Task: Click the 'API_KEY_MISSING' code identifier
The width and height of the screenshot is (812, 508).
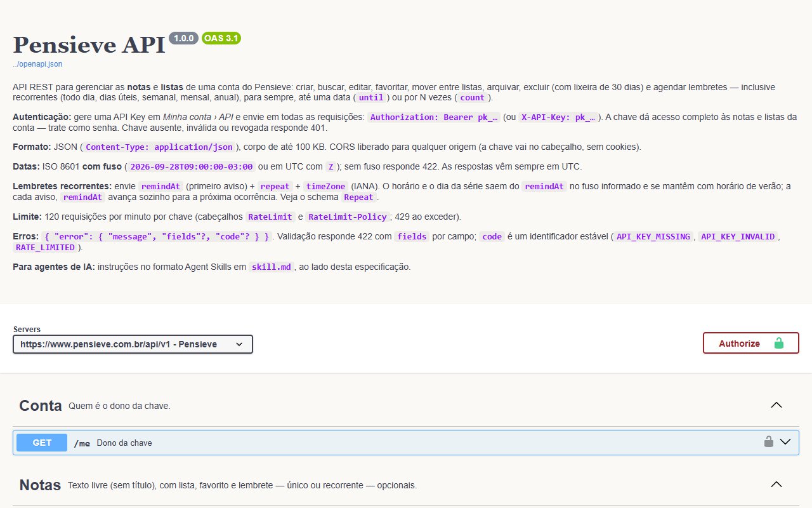Action: (x=653, y=236)
